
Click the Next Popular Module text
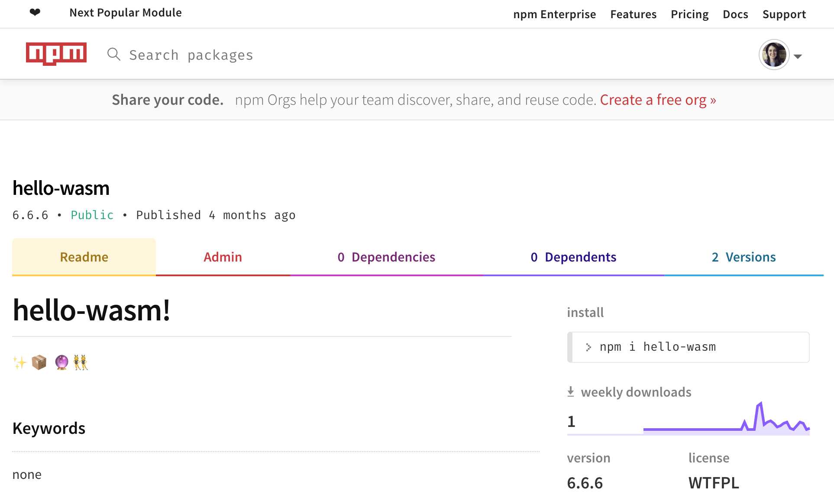click(x=126, y=13)
